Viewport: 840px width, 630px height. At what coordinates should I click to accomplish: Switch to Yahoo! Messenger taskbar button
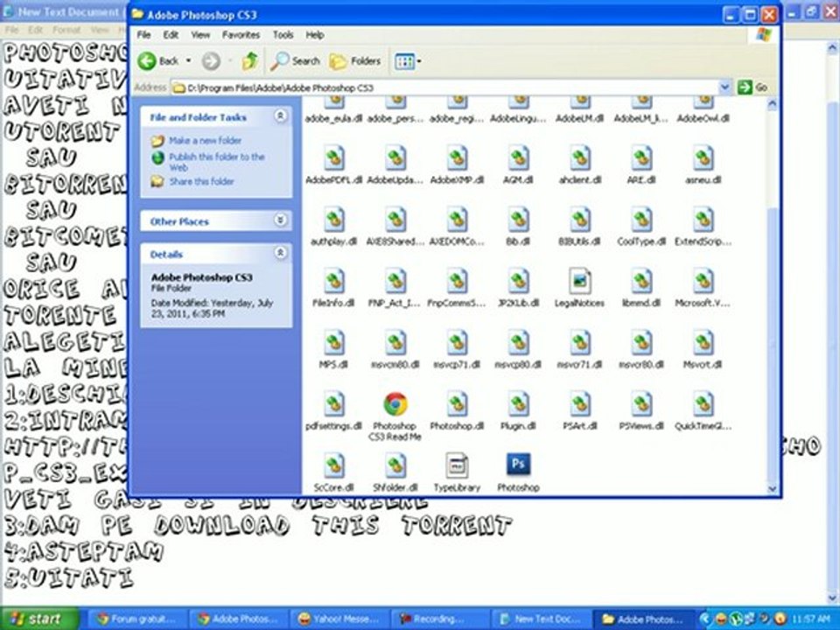point(339,619)
